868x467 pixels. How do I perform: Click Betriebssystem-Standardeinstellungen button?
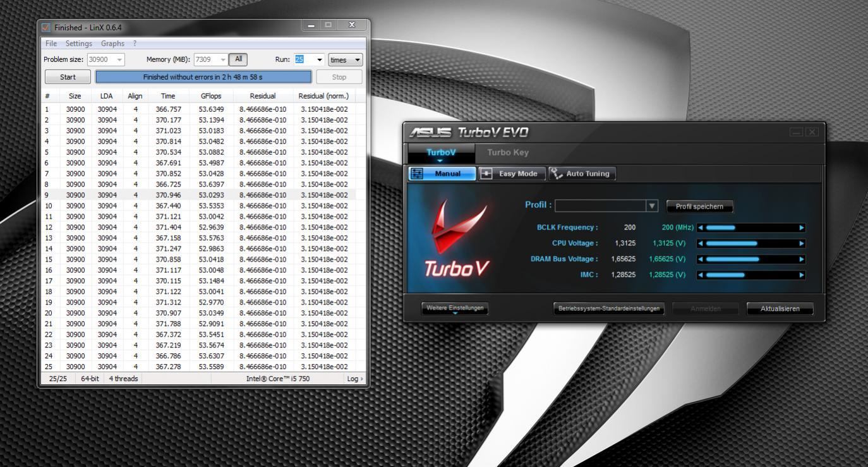(x=609, y=309)
